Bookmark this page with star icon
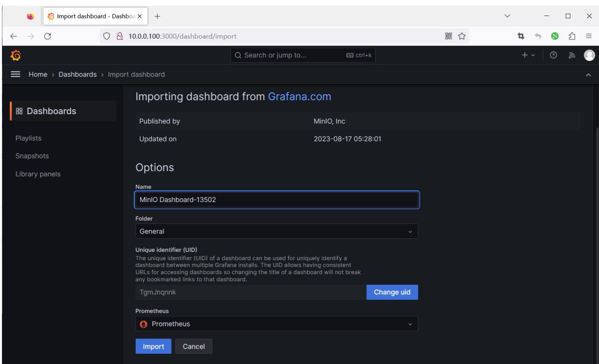This screenshot has height=364, width=599. 462,35
